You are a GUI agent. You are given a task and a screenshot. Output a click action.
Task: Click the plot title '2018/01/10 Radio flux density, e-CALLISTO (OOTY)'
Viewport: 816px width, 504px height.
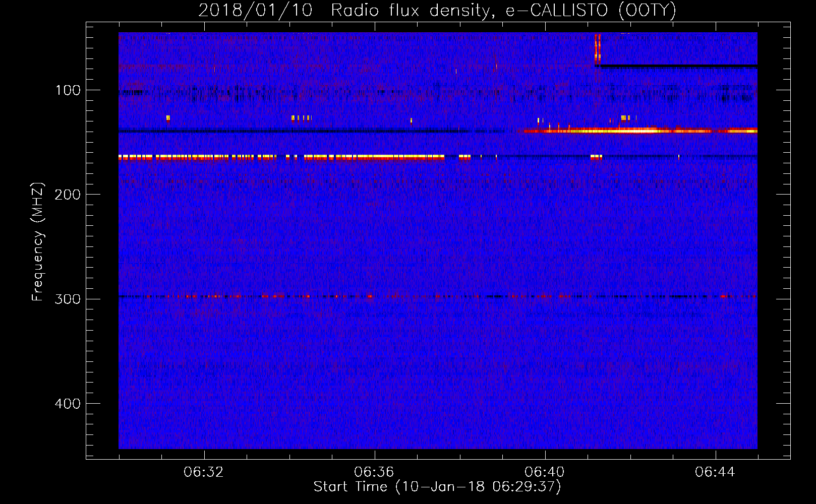pyautogui.click(x=437, y=10)
